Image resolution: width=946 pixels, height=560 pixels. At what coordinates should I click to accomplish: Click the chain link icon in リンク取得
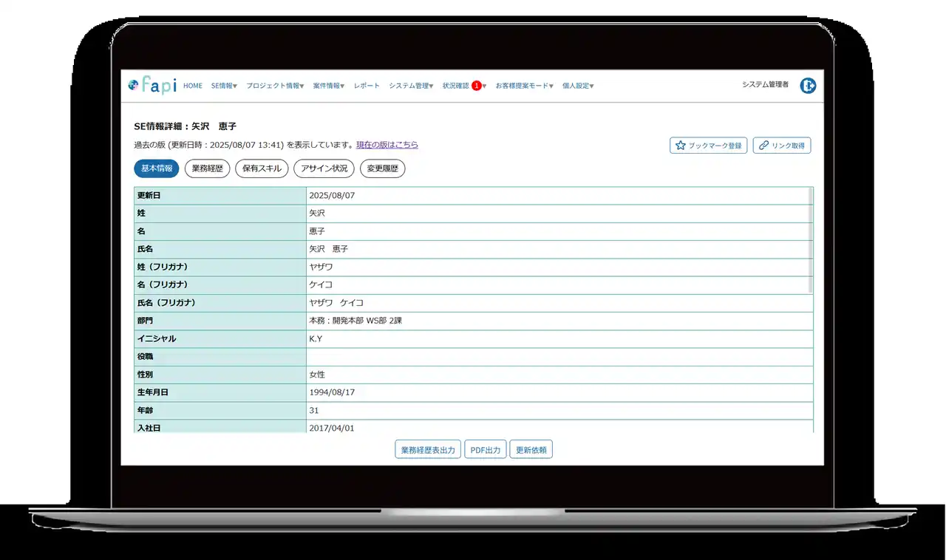(x=763, y=146)
